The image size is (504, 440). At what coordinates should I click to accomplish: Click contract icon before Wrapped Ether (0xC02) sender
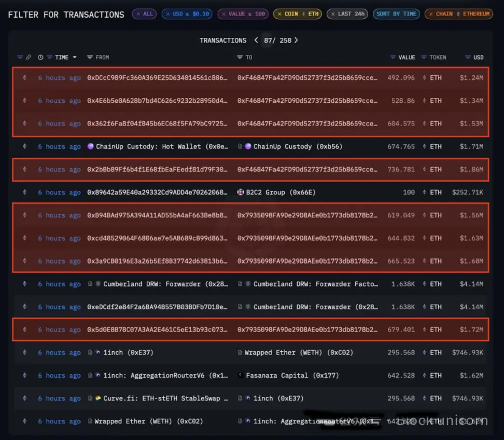[x=90, y=421]
